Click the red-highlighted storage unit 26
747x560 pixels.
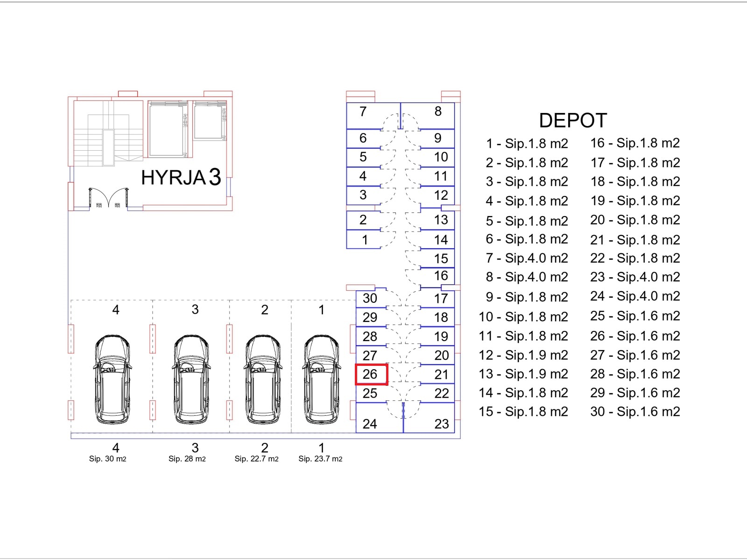(x=371, y=374)
